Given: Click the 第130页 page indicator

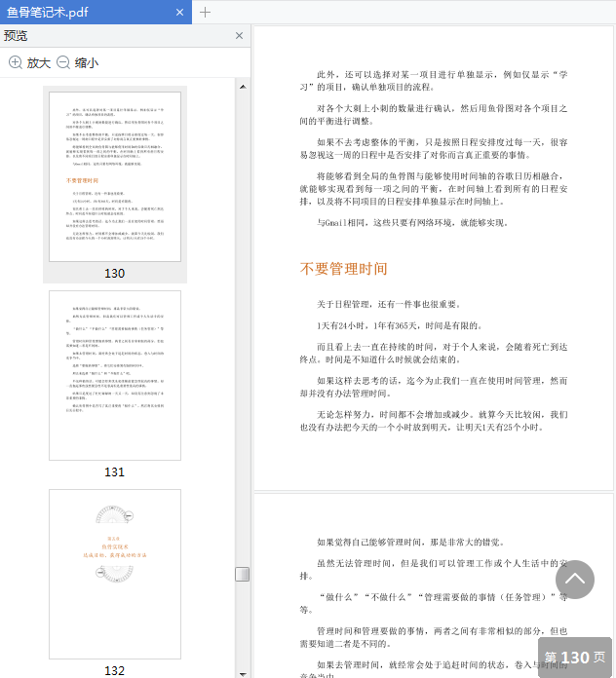Looking at the screenshot, I should tap(574, 658).
